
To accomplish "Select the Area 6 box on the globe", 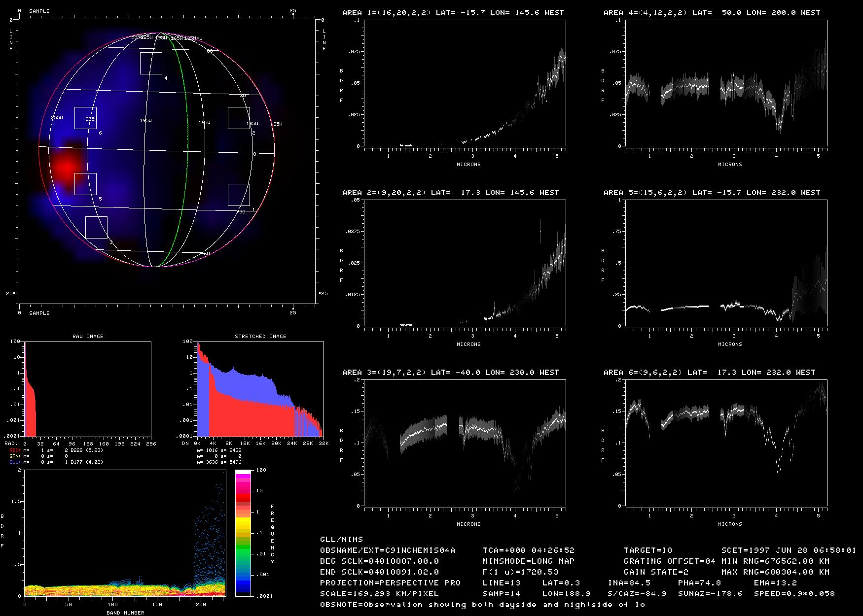I will [x=85, y=118].
